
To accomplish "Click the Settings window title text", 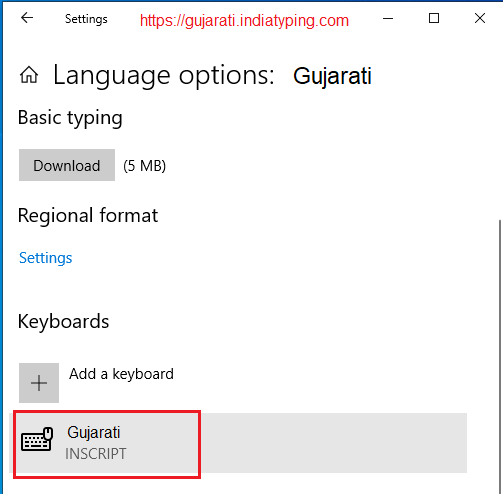I will pos(86,19).
